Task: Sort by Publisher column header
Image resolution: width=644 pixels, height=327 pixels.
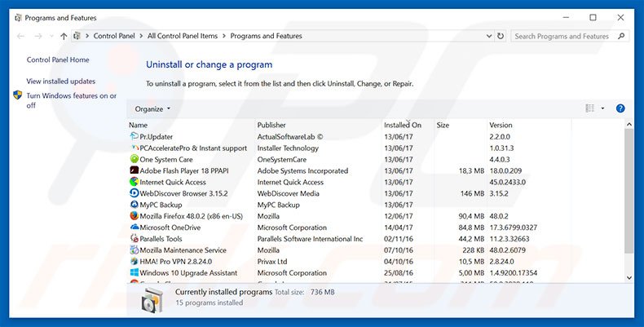Action: tap(271, 125)
